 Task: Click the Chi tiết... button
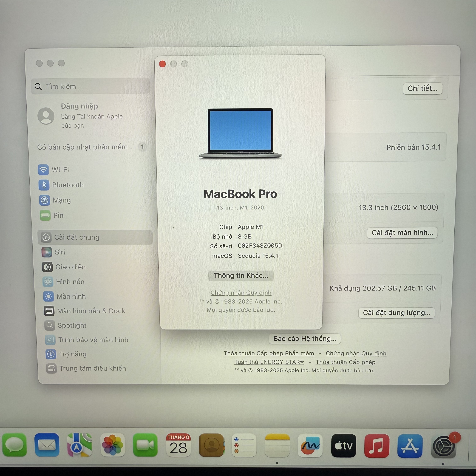[x=423, y=88]
